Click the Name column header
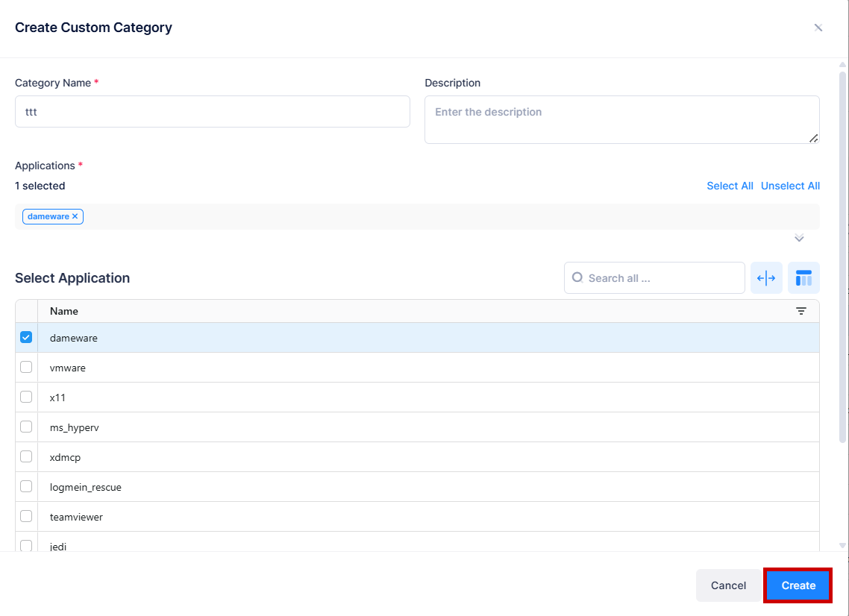849x616 pixels. [63, 311]
